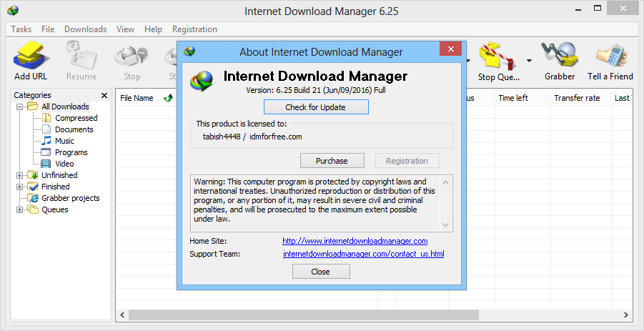The image size is (644, 331).
Task: Click the Grabber projects icon
Action: 33,198
